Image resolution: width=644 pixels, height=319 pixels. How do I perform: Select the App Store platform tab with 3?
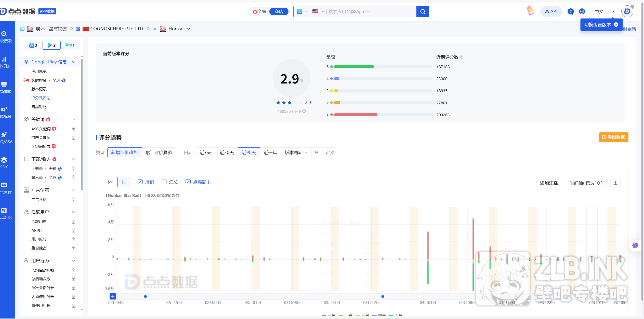[33, 45]
